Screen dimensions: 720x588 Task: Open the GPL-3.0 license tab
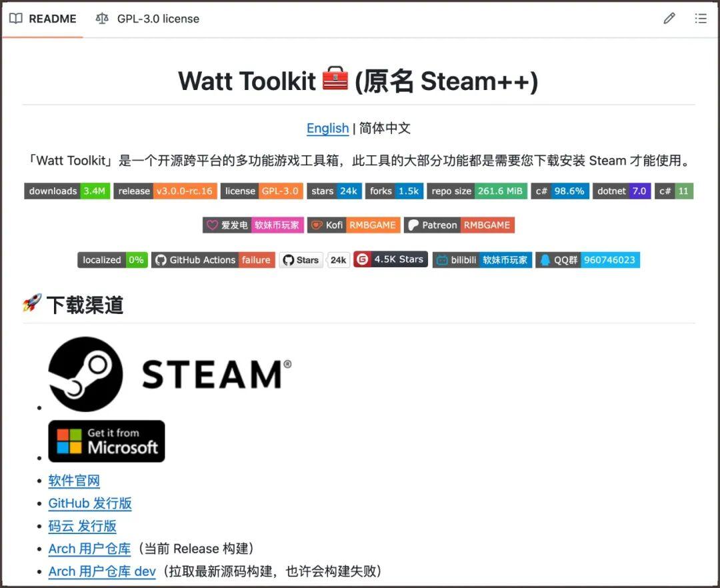click(x=148, y=19)
